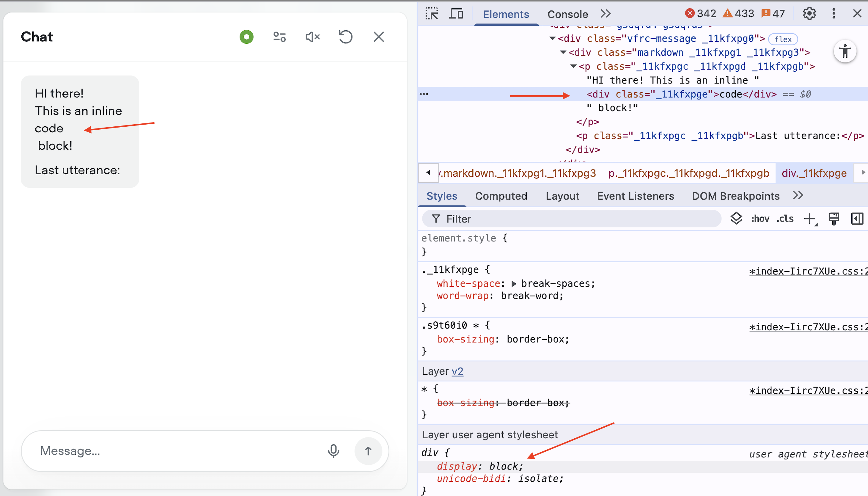Select div._11kfxpge breadcrumb item
The width and height of the screenshot is (868, 496).
pos(814,173)
